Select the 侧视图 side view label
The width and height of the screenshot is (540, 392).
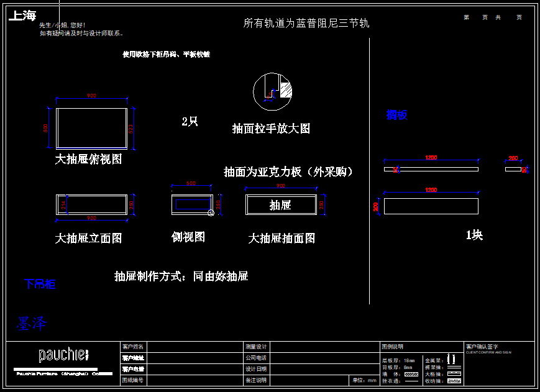[188, 237]
